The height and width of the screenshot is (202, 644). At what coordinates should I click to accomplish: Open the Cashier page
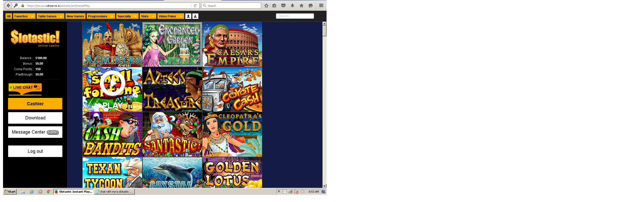coord(35,104)
